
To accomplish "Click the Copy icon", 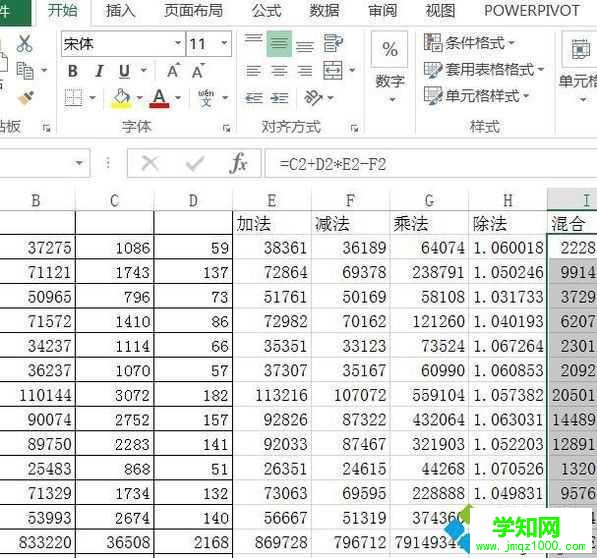I will click(x=25, y=71).
